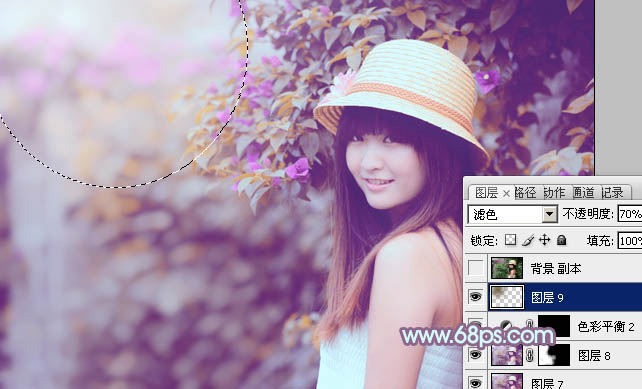The height and width of the screenshot is (389, 642).
Task: Click the 色彩平衡 2 adjustment layer icon
Action: (x=506, y=326)
